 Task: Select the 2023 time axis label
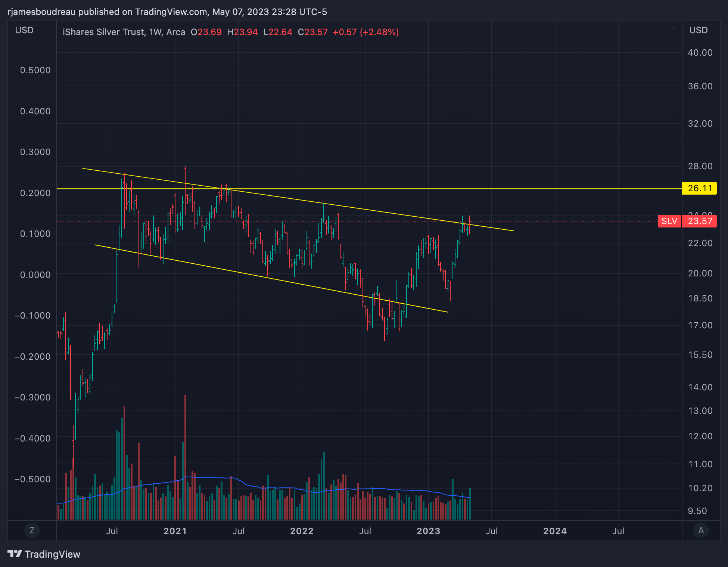tap(428, 531)
